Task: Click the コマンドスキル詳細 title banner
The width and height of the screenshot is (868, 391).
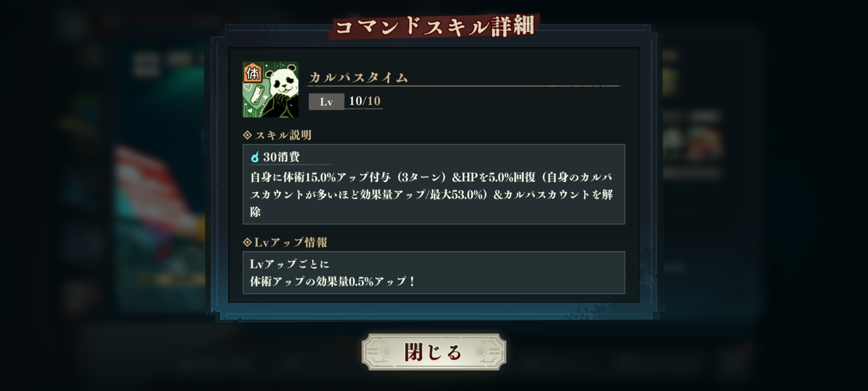Action: (434, 26)
